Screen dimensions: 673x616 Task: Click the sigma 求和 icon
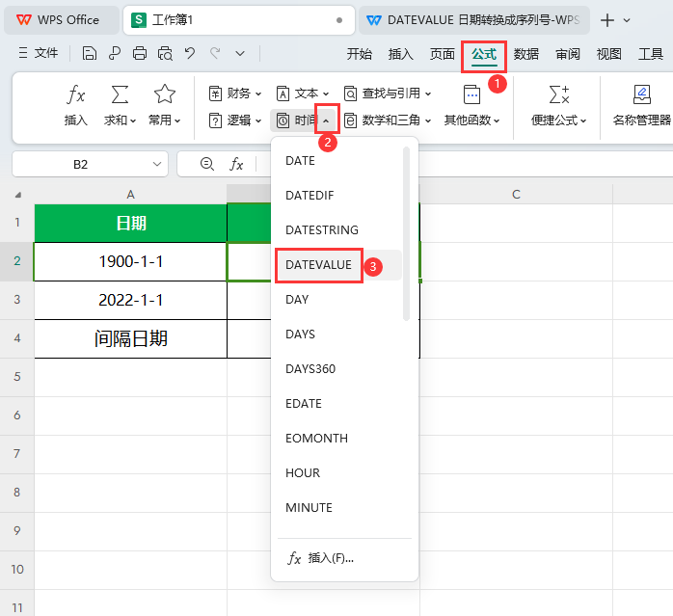(120, 94)
